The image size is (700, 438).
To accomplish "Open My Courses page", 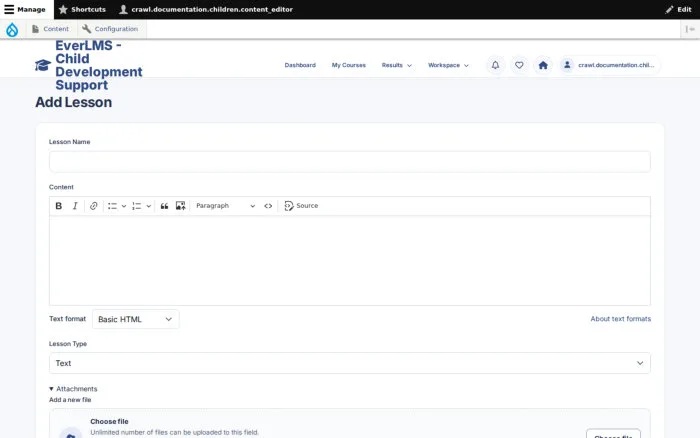I will (349, 65).
